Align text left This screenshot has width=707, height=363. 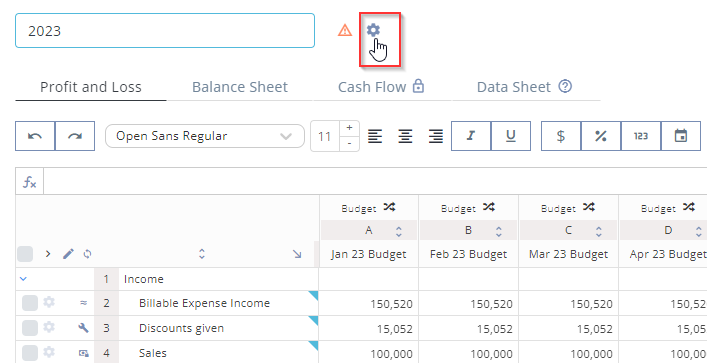[375, 136]
